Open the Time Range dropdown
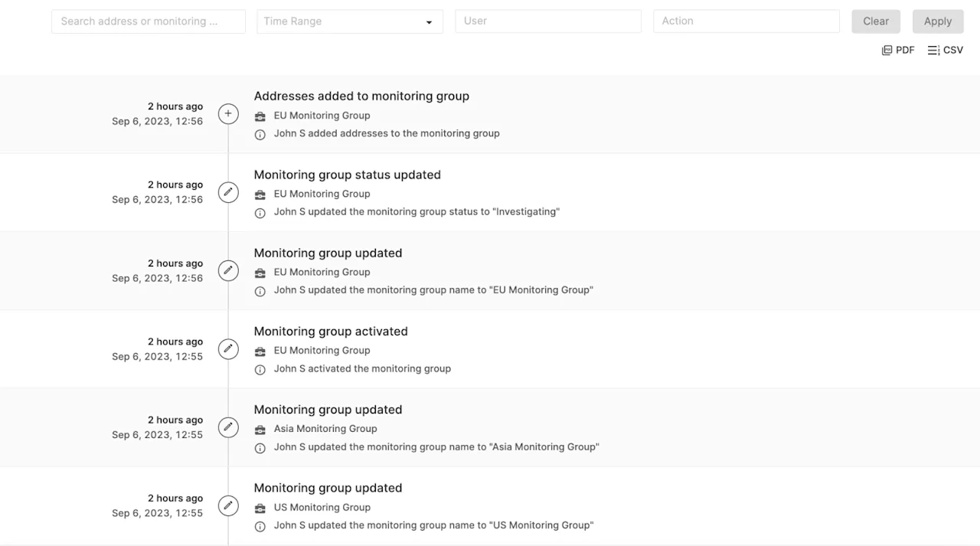This screenshot has width=980, height=546. 350,21
